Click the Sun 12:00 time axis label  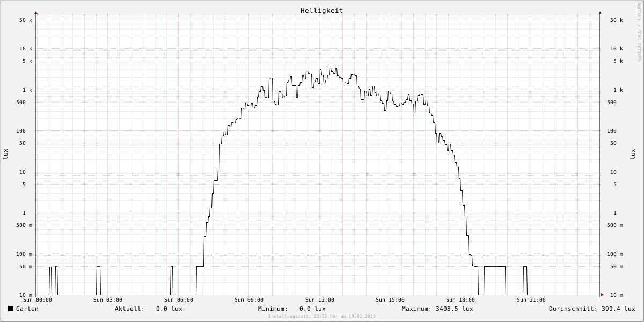tap(320, 300)
